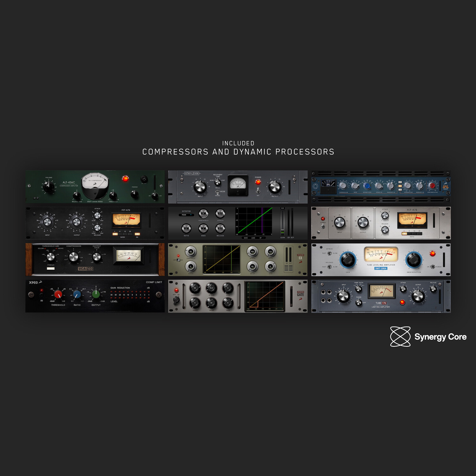Flip SMT-100A Release Fast/Slow switch

tap(330, 267)
